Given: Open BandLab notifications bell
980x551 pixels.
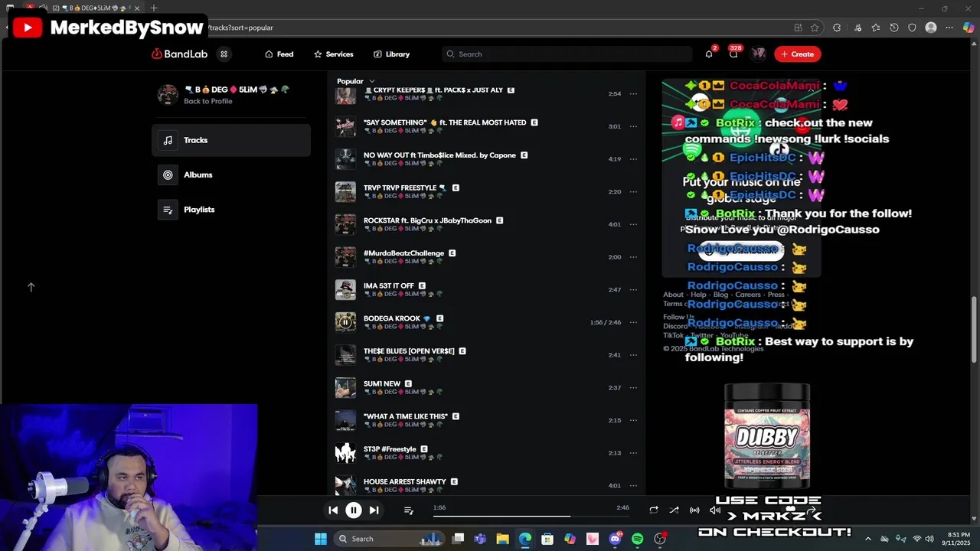Looking at the screenshot, I should [x=709, y=54].
